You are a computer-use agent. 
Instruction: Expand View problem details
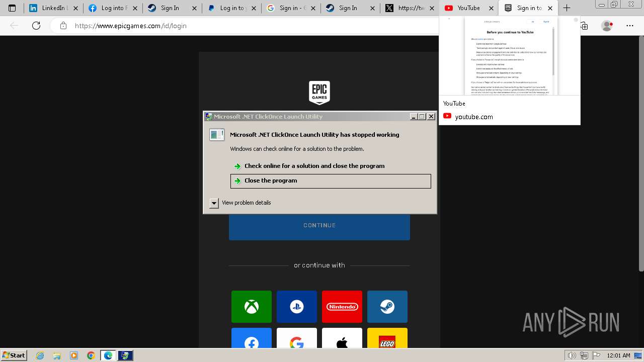(x=214, y=203)
